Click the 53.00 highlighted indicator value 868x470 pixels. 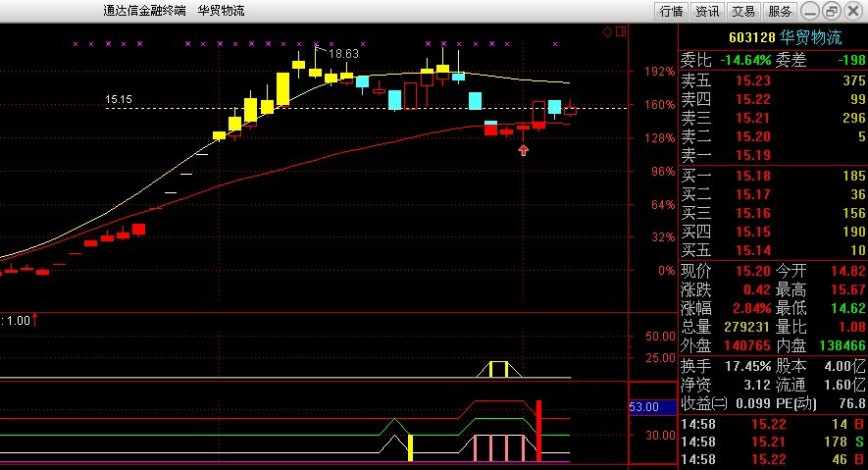(x=652, y=407)
